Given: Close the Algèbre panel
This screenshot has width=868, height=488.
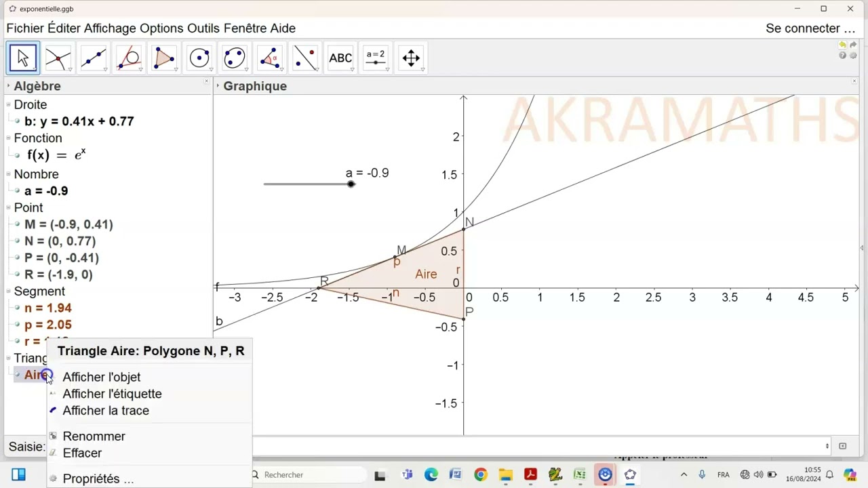Looking at the screenshot, I should point(207,81).
